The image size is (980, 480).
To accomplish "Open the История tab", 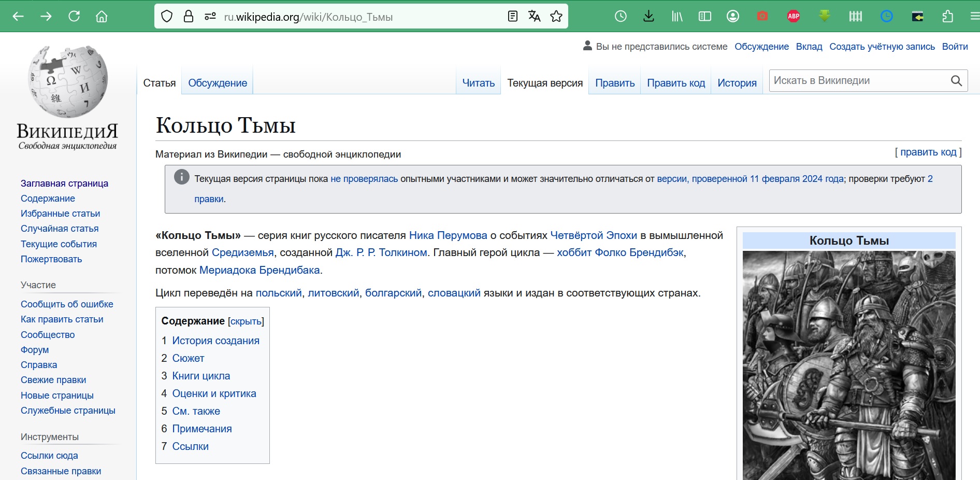I will click(737, 83).
